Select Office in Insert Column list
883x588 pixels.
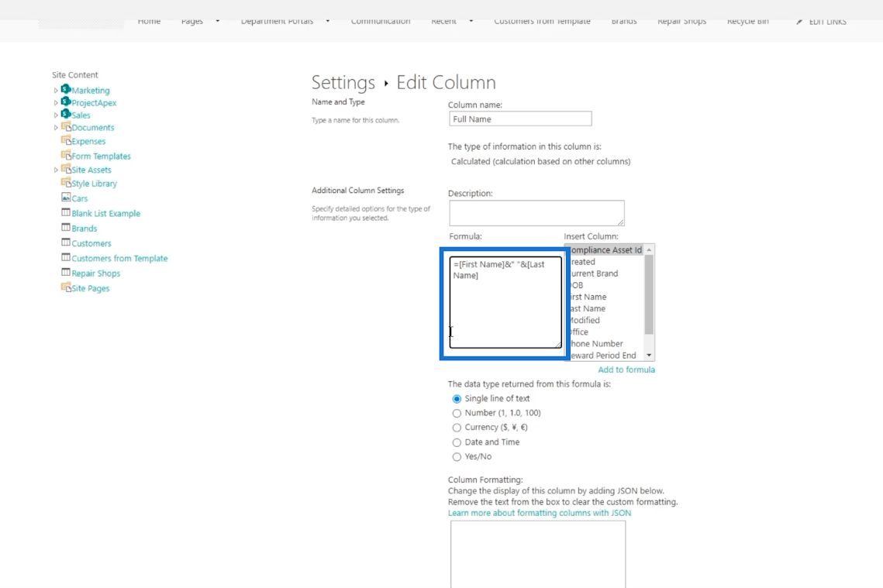coord(606,332)
